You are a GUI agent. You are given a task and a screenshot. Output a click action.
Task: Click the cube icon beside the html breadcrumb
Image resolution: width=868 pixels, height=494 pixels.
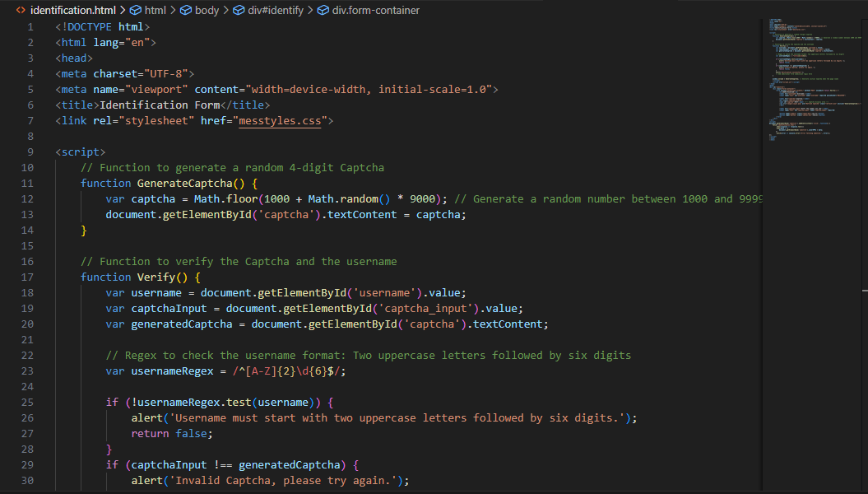coord(135,10)
